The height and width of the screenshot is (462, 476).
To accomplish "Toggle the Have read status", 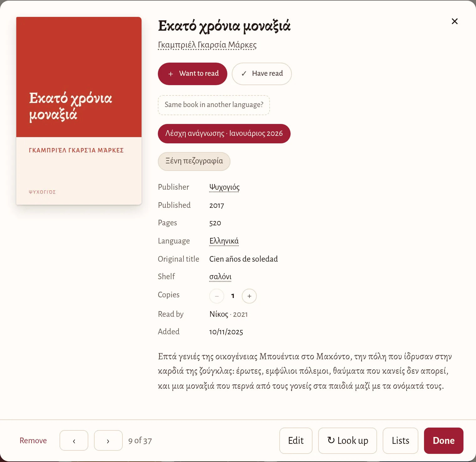I will (x=262, y=74).
